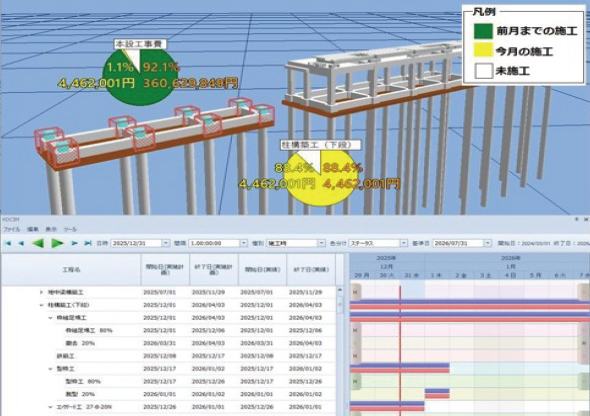
Task: Open the 1.00:00:00 interval dropdown
Action: [x=243, y=243]
